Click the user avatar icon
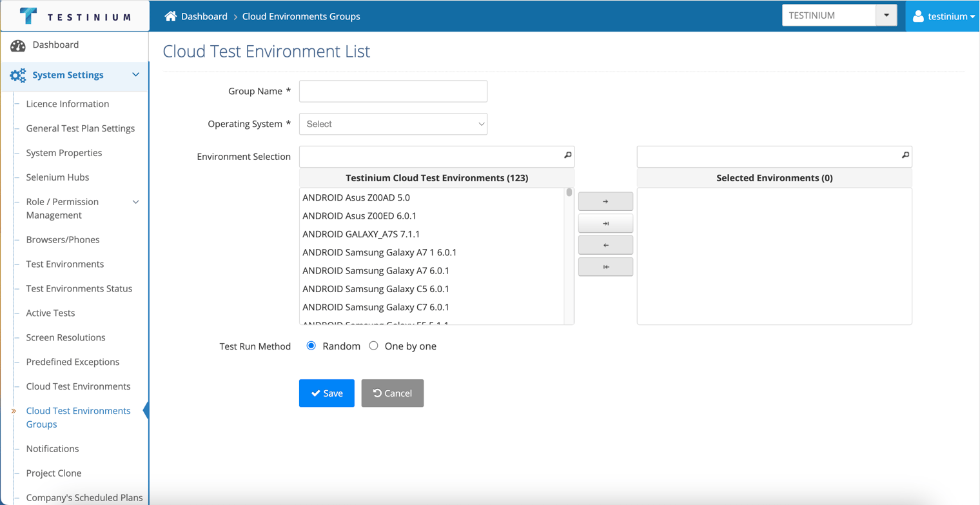 pos(918,16)
